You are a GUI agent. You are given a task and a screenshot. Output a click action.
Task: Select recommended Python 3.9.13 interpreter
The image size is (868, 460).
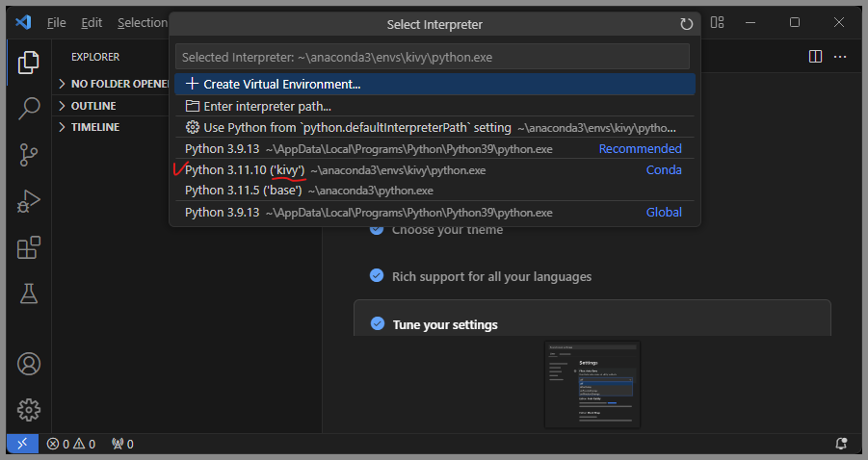pos(434,149)
